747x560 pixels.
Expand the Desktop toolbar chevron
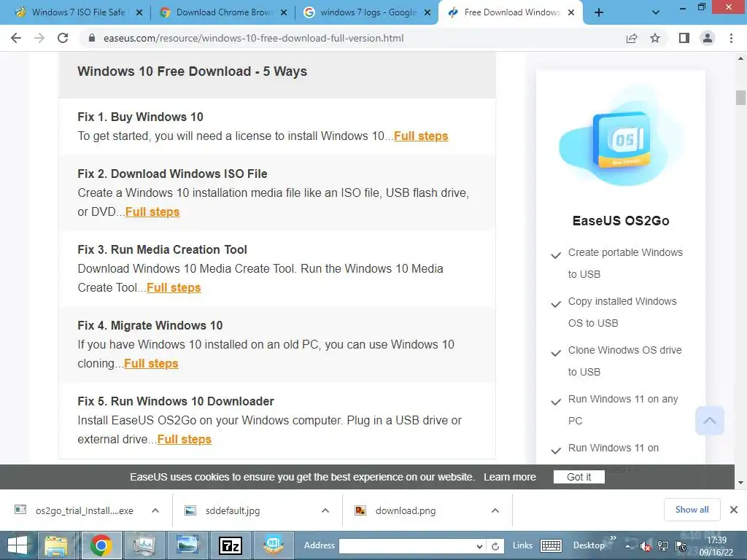click(613, 538)
